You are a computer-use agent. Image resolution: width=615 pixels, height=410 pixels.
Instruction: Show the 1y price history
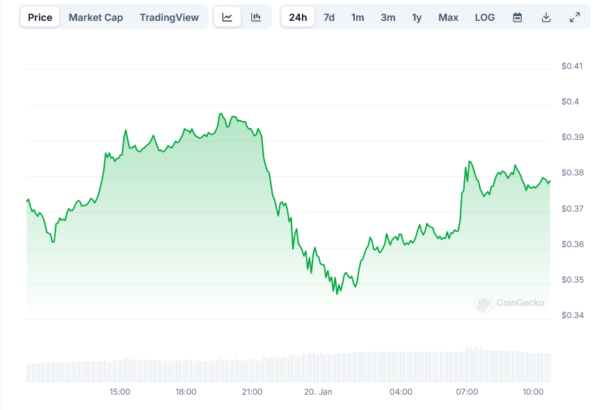click(417, 17)
